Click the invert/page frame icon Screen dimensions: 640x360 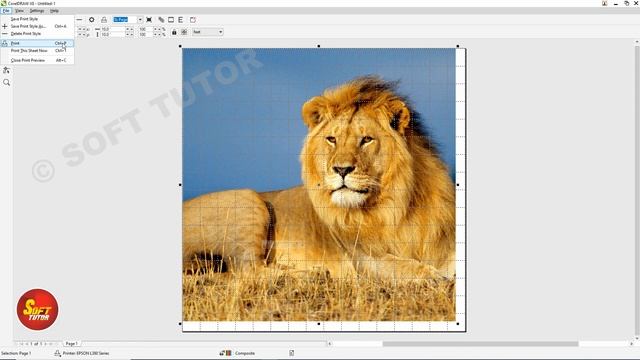click(x=171, y=20)
